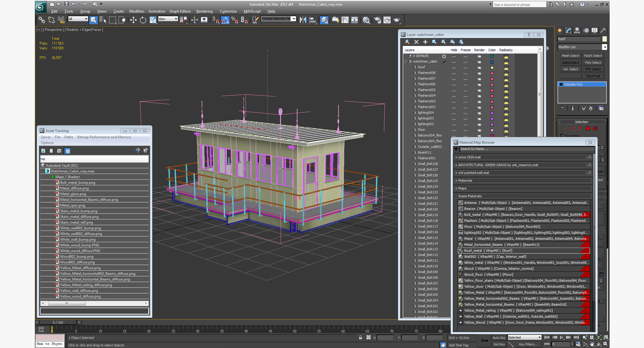The width and height of the screenshot is (644, 348).
Task: Toggle Radiosity icon for Flashers006 row
Action: click(506, 84)
